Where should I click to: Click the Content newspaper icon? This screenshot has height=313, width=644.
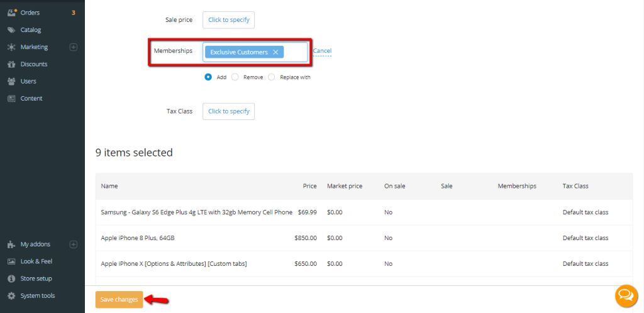point(11,99)
